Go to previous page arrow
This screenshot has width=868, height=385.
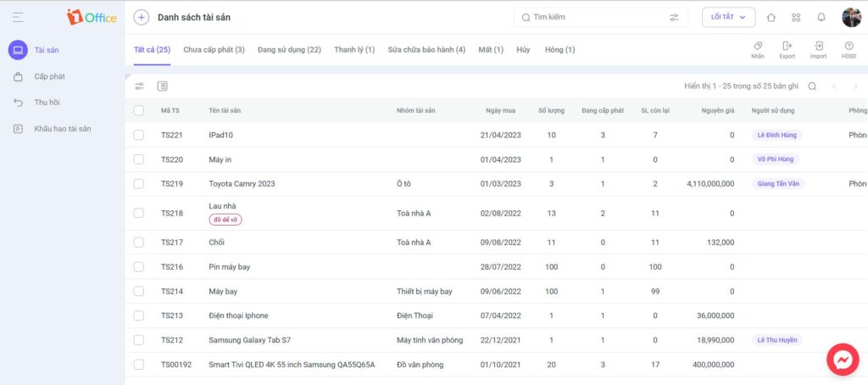(834, 86)
